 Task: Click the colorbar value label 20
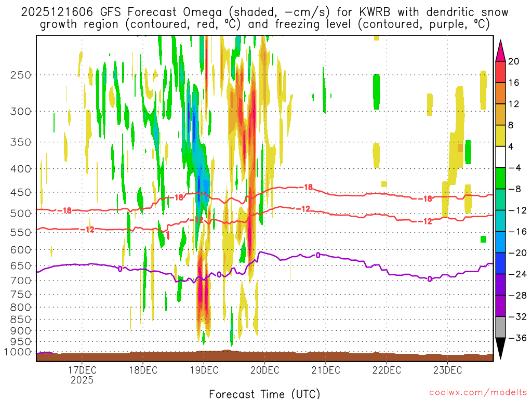513,61
